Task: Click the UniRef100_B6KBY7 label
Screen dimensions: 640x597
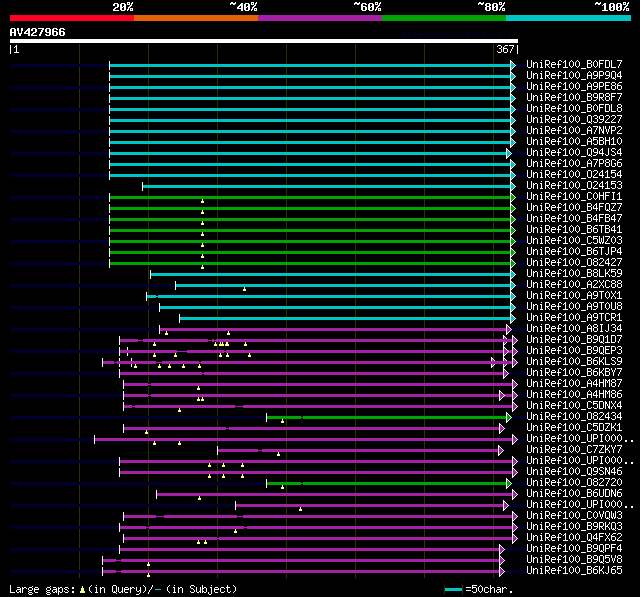Action: [x=574, y=373]
